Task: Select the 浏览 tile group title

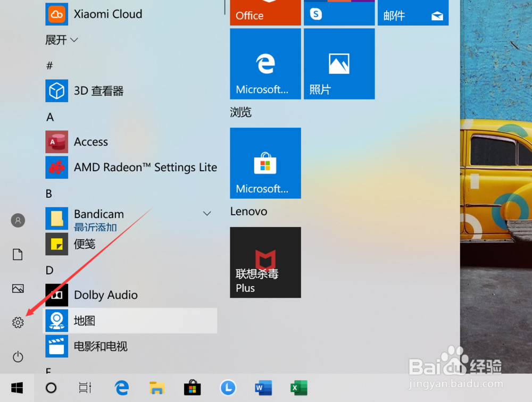Action: click(x=240, y=112)
